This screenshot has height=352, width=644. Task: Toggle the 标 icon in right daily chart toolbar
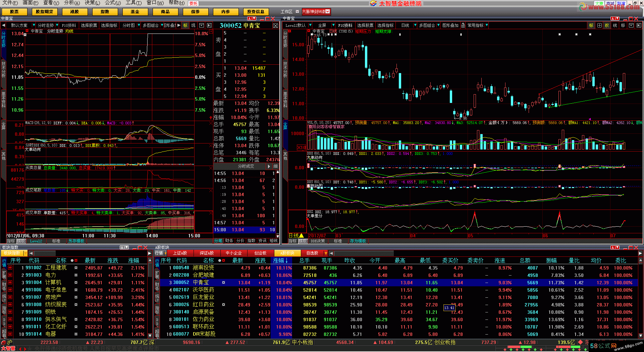[591, 25]
